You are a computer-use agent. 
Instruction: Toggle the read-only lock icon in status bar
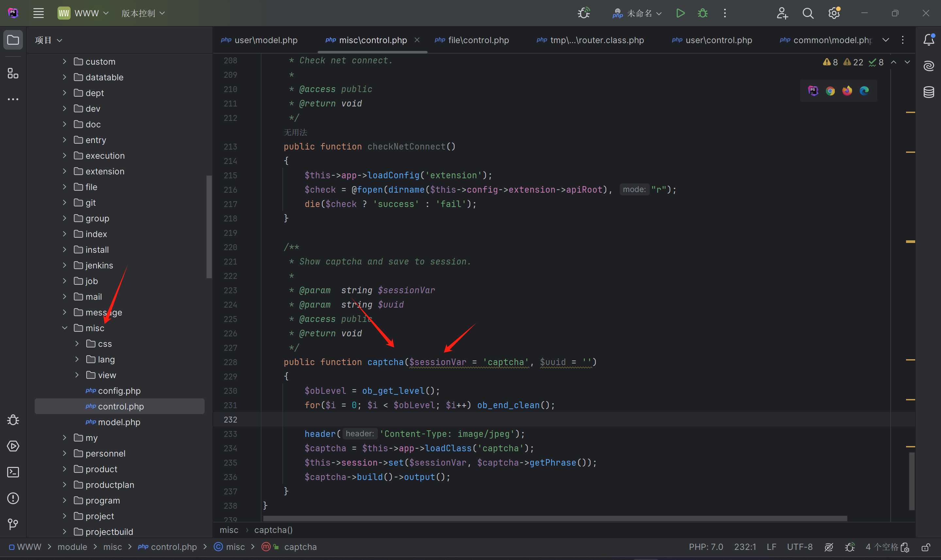(926, 547)
